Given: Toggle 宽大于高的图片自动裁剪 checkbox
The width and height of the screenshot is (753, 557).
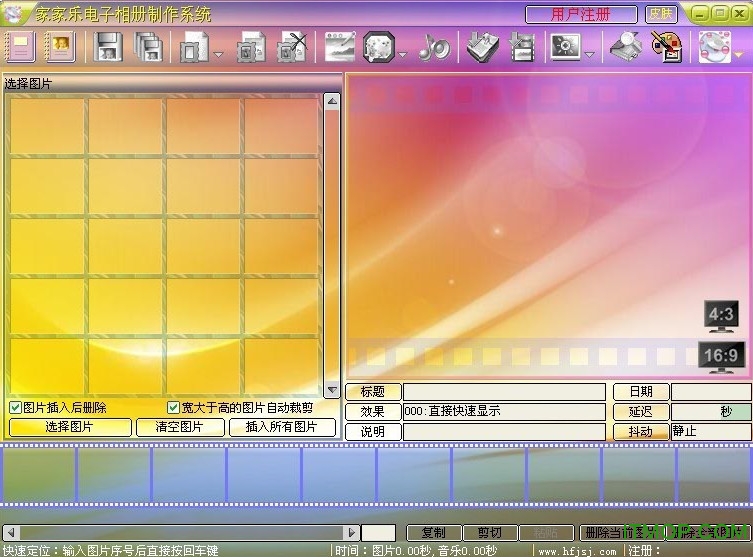Looking at the screenshot, I should 173,408.
